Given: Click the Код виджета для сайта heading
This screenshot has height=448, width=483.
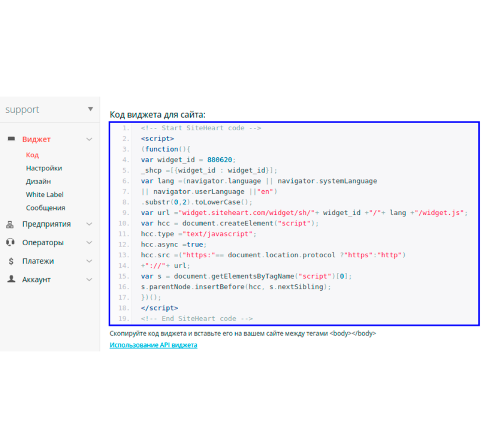Looking at the screenshot, I should pyautogui.click(x=157, y=114).
